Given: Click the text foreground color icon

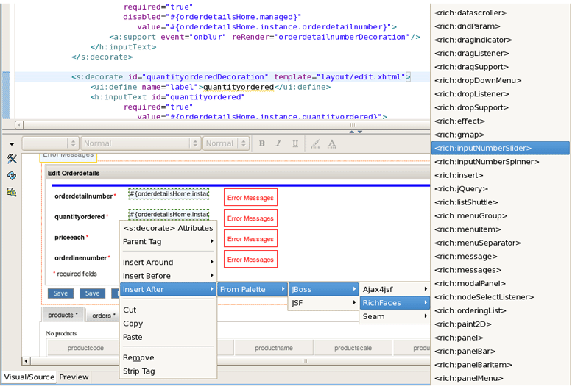Looking at the screenshot, I should click(331, 143).
